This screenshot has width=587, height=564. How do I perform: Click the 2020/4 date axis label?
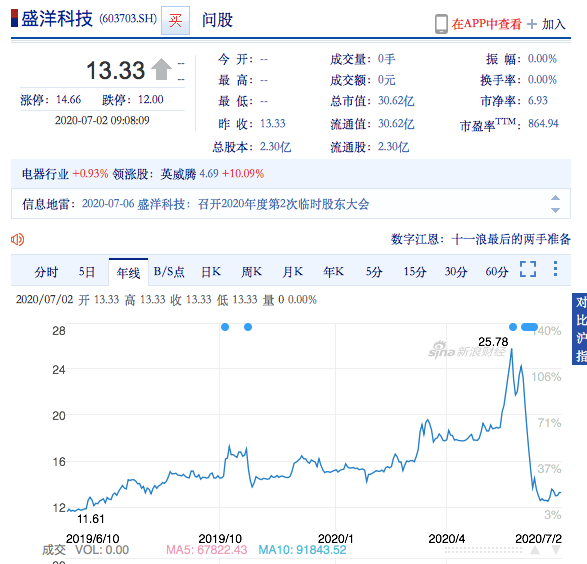pyautogui.click(x=447, y=539)
